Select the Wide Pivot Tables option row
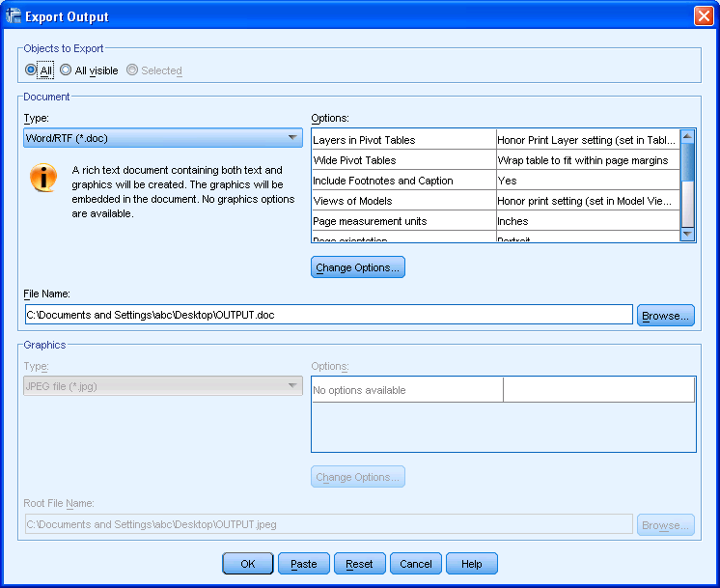The height and width of the screenshot is (588, 720). [403, 160]
